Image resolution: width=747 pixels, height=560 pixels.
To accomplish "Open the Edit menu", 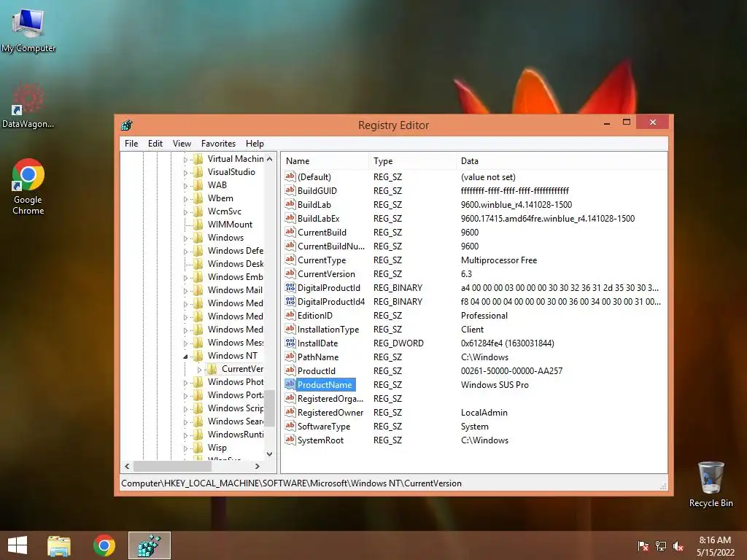I will 155,144.
